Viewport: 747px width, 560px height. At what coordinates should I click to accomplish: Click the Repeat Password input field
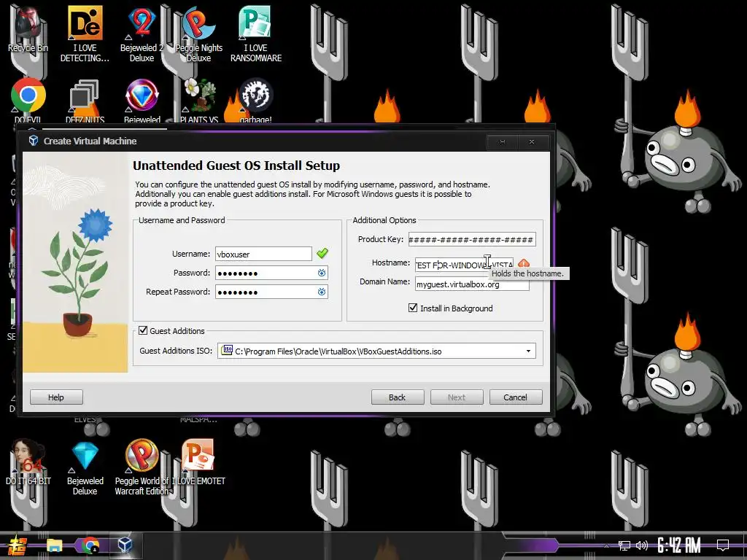pos(271,292)
